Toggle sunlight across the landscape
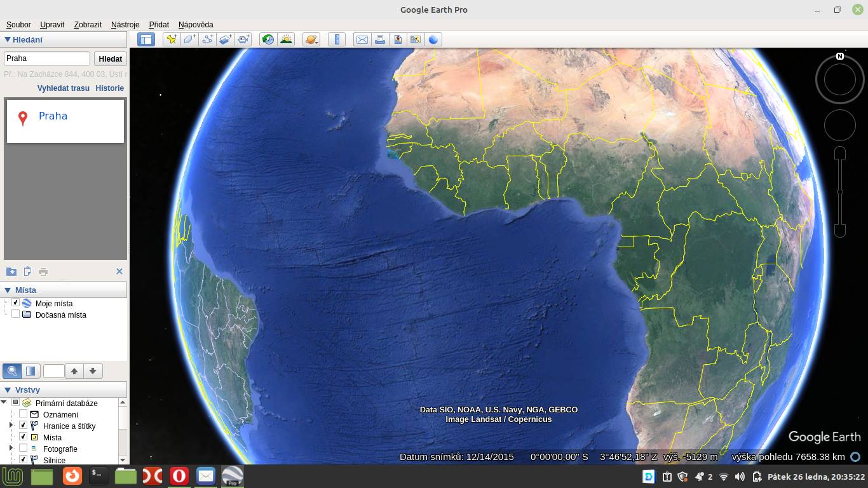Screen dimensions: 868x488 [286, 39]
